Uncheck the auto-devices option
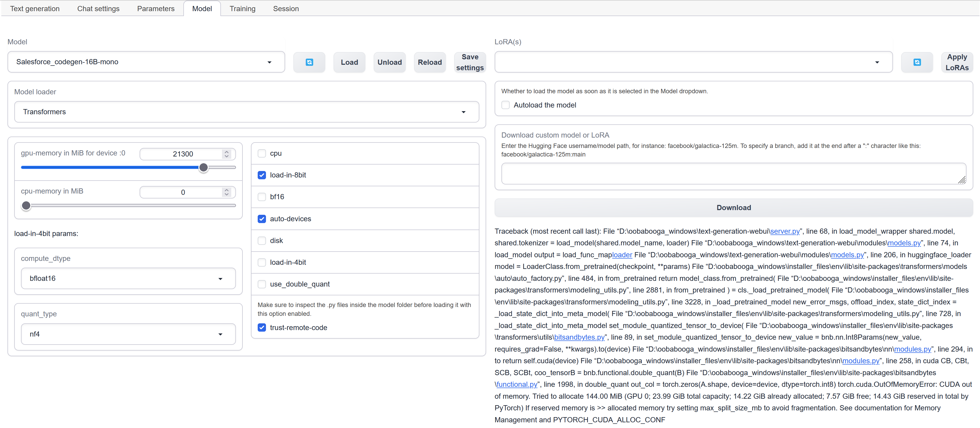The image size is (980, 428). (x=262, y=219)
